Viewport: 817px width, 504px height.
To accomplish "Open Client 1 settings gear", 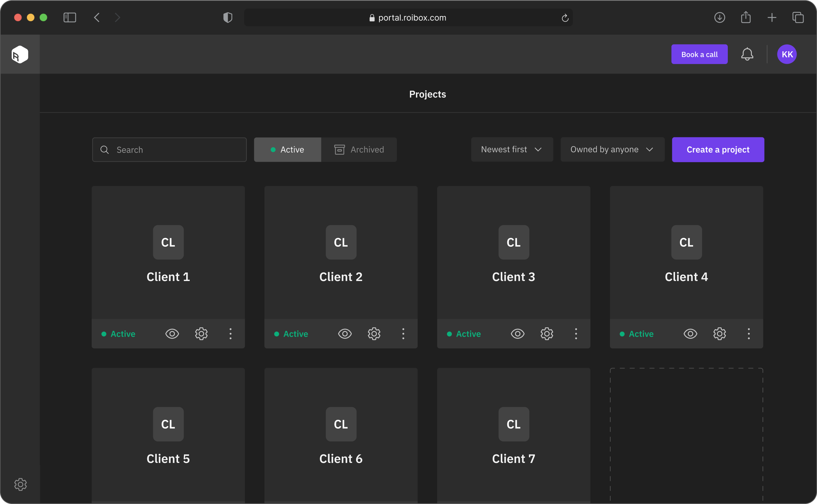I will pyautogui.click(x=201, y=334).
